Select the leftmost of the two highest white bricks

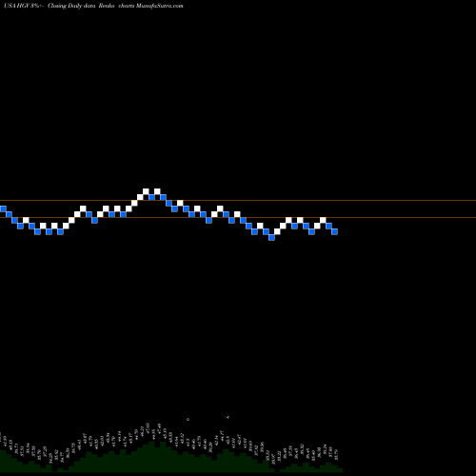click(x=146, y=191)
